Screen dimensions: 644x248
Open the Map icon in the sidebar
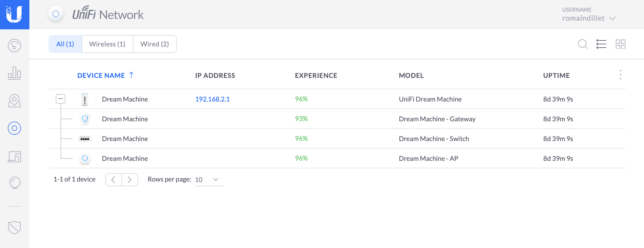[14, 101]
